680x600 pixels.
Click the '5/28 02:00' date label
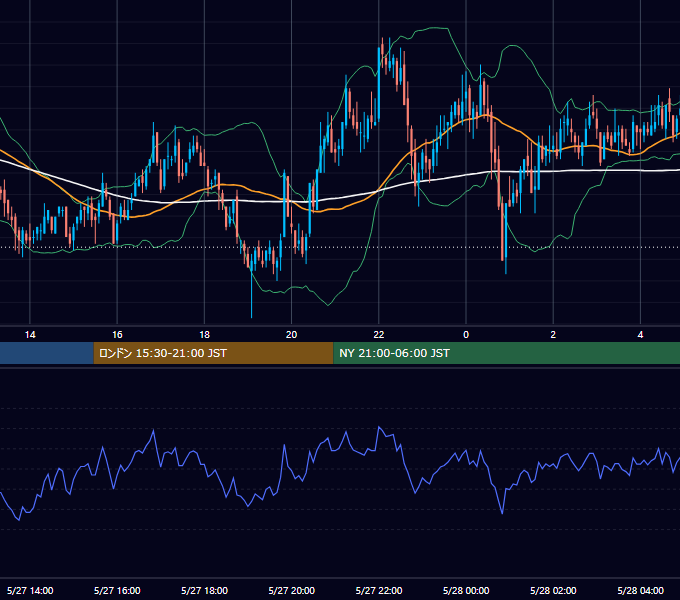coord(553,590)
